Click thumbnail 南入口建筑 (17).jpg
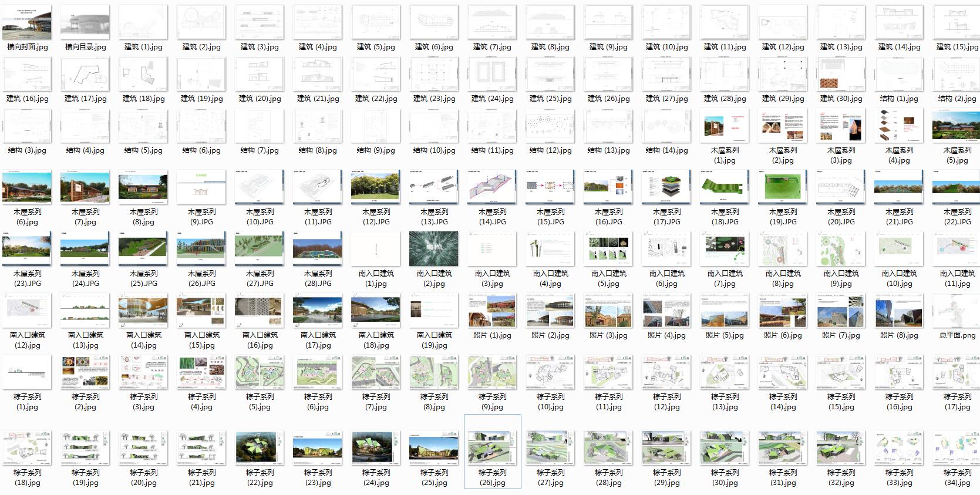This screenshot has width=980, height=495. pyautogui.click(x=318, y=311)
